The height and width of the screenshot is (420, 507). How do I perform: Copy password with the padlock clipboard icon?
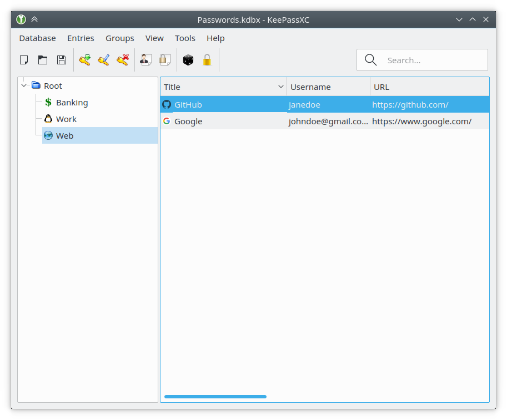[165, 60]
